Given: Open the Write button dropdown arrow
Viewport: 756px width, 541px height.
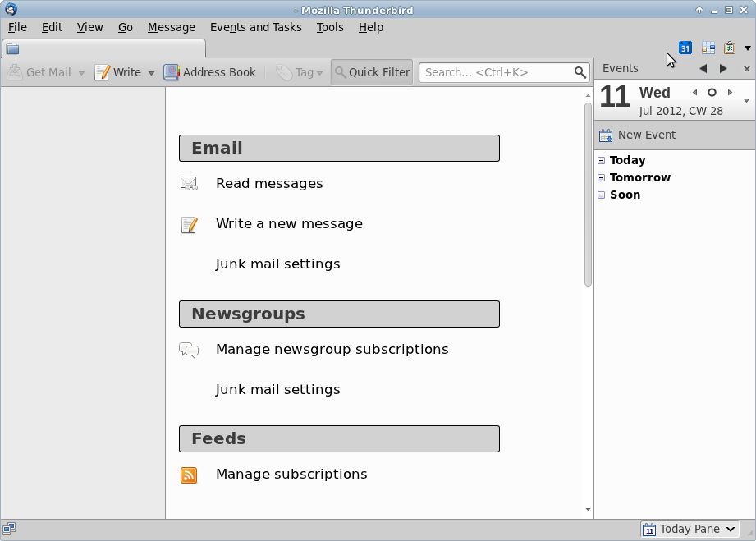Looking at the screenshot, I should coord(151,73).
